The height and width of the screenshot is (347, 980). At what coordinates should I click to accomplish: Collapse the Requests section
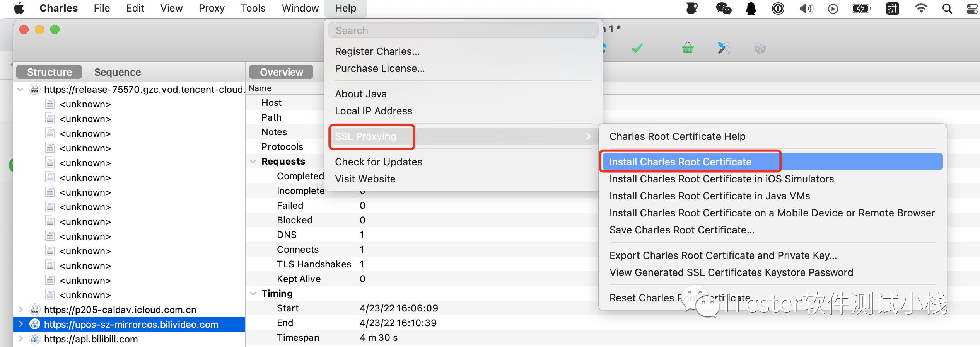coord(253,161)
